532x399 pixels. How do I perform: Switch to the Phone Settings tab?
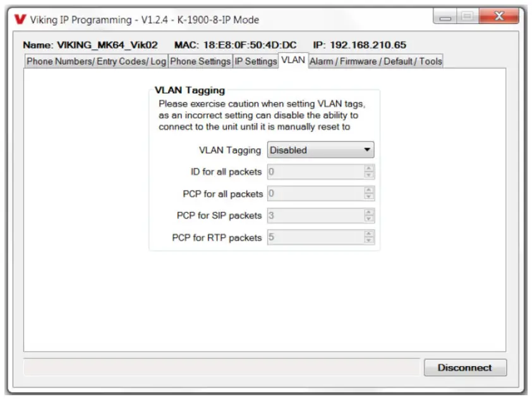pos(200,61)
